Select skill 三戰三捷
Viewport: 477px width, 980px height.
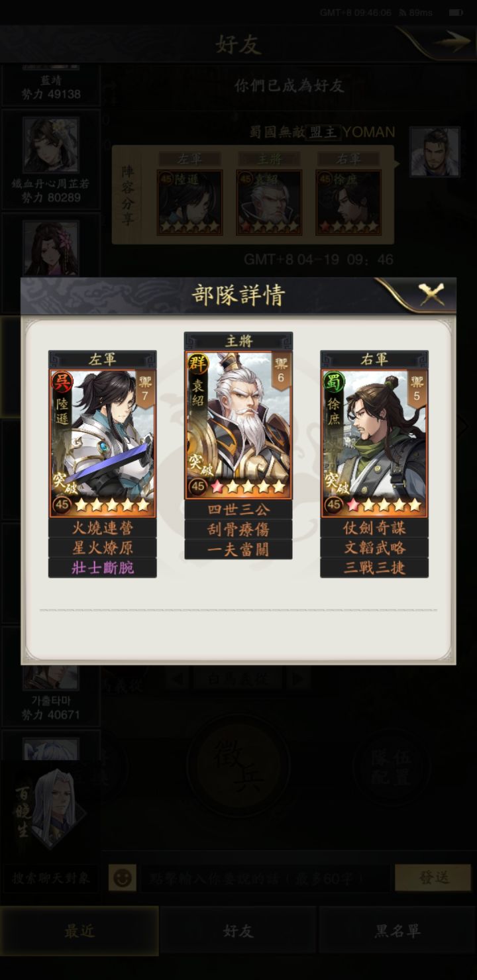point(374,568)
